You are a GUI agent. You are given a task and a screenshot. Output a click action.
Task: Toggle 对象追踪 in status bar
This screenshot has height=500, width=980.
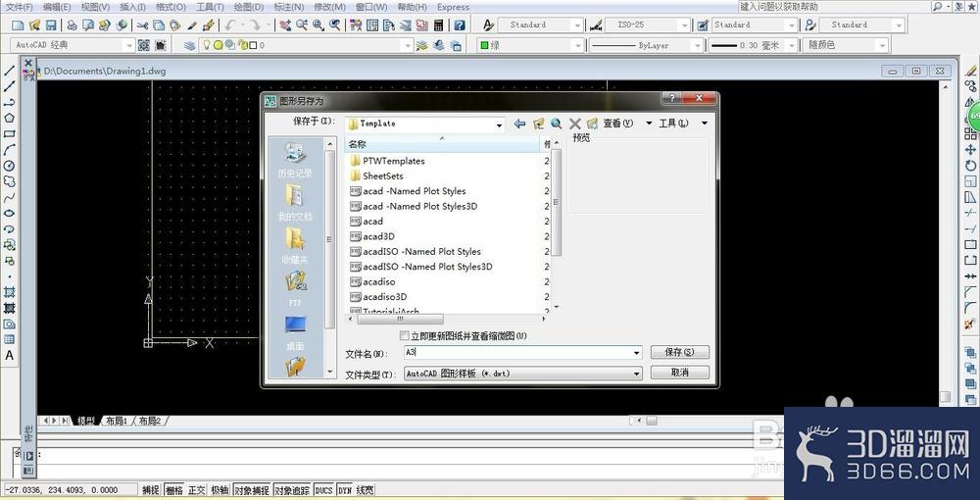pos(292,490)
